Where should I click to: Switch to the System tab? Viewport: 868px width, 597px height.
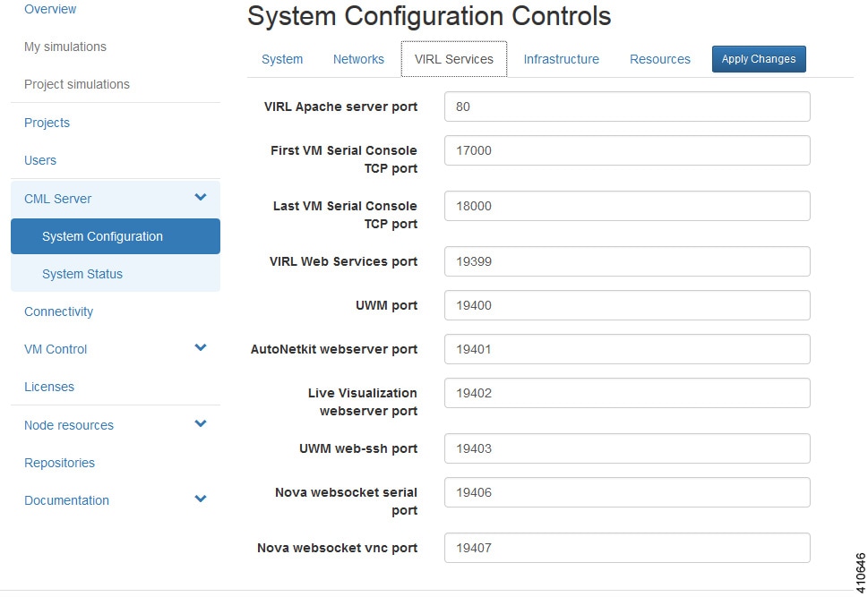click(282, 59)
